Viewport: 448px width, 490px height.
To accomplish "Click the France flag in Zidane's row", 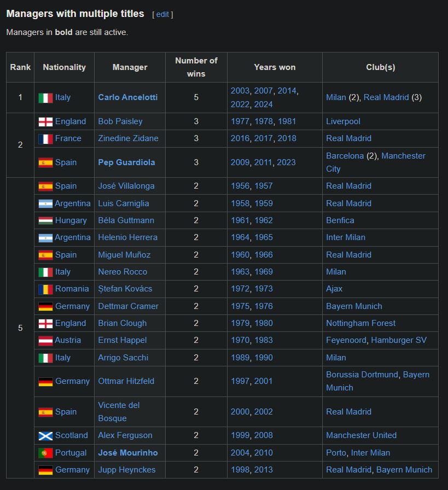I will click(x=45, y=139).
